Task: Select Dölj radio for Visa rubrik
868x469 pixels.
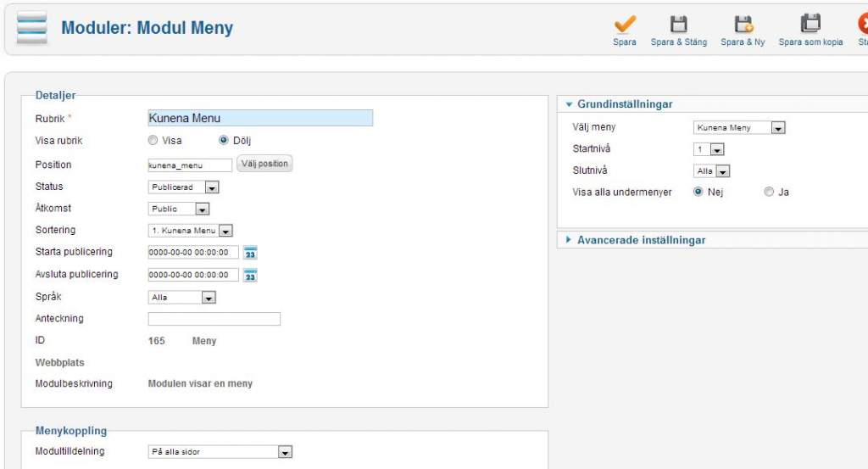Action: tap(224, 141)
